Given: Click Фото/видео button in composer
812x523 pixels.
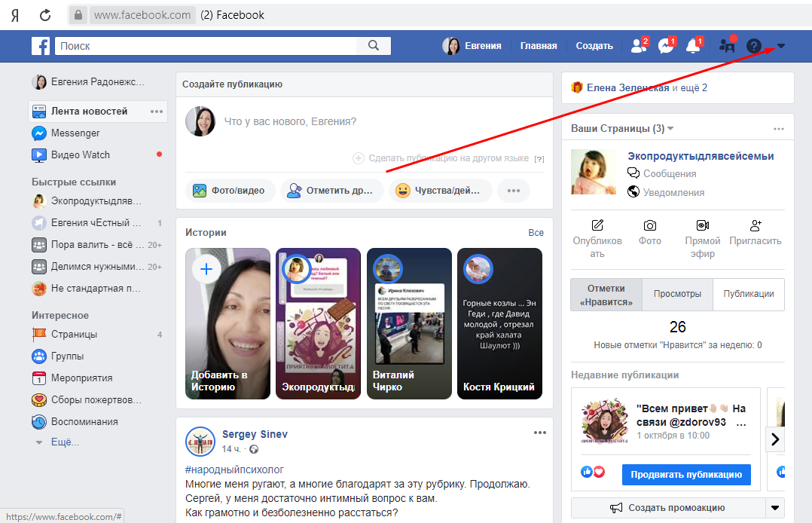Looking at the screenshot, I should [230, 191].
